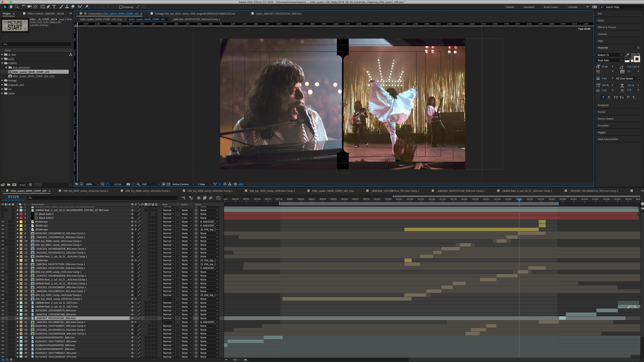Select the Hand tool

click(11, 7)
